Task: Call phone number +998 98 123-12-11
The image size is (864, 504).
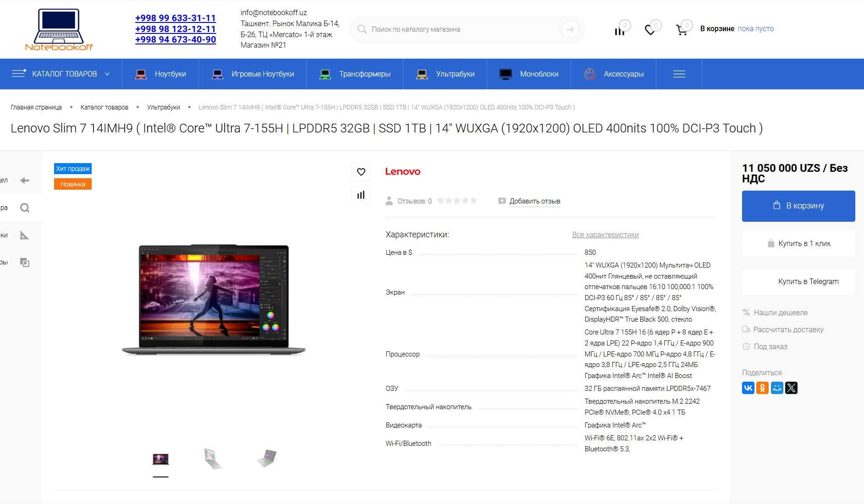Action: [176, 29]
